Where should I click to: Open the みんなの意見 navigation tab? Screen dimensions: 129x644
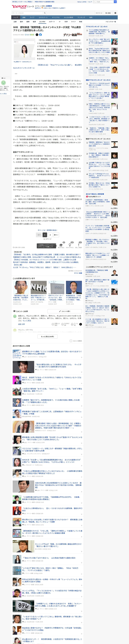68,17
